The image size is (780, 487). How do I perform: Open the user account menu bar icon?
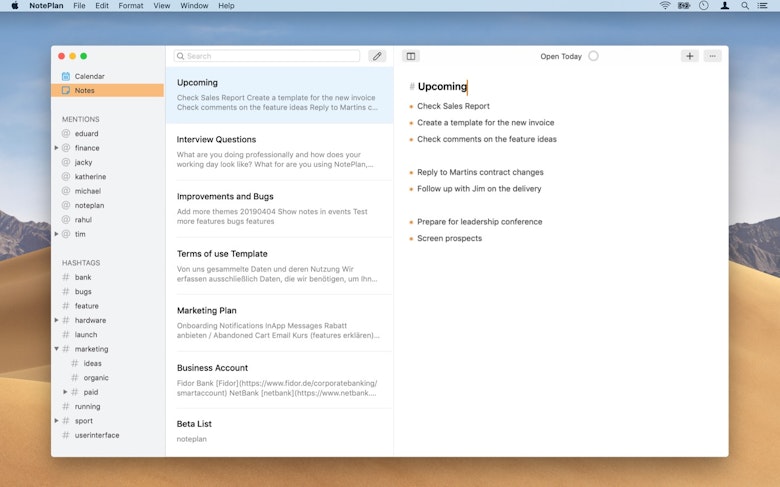(x=725, y=5)
